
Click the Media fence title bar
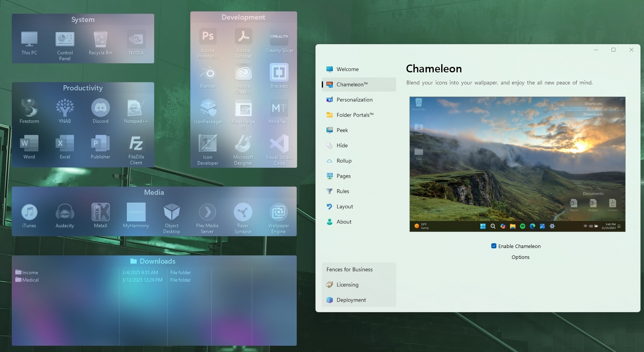coord(154,192)
